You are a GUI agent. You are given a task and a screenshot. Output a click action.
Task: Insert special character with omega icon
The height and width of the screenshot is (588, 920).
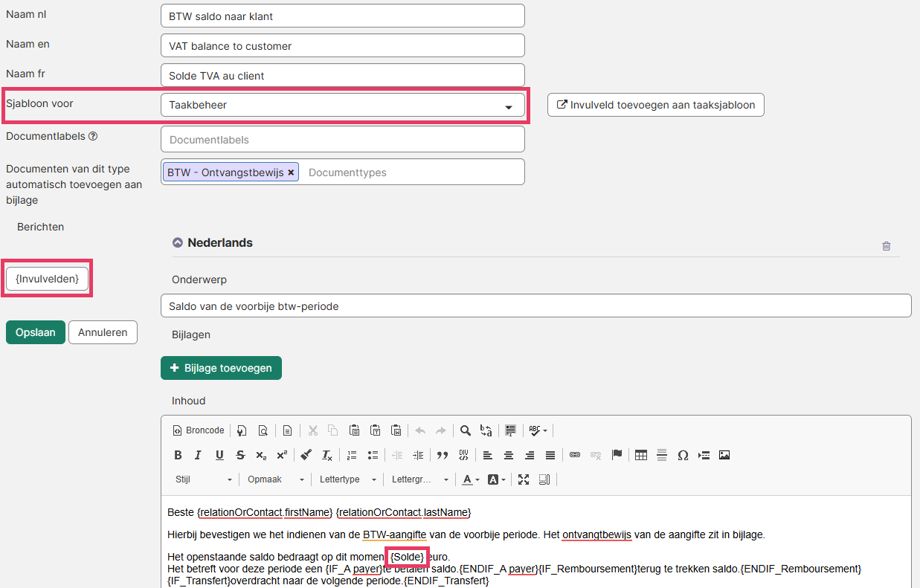click(x=683, y=455)
